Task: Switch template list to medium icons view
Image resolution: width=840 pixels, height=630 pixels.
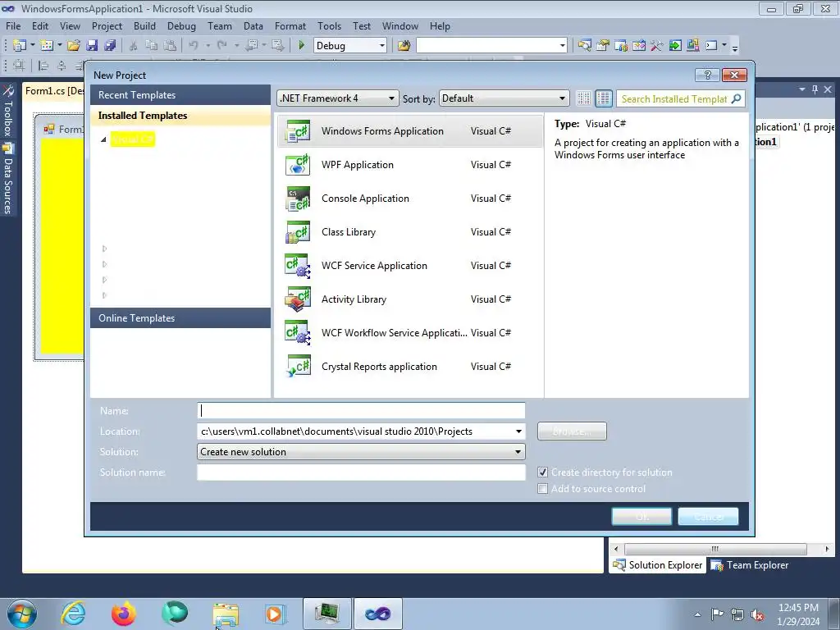Action: [x=603, y=98]
